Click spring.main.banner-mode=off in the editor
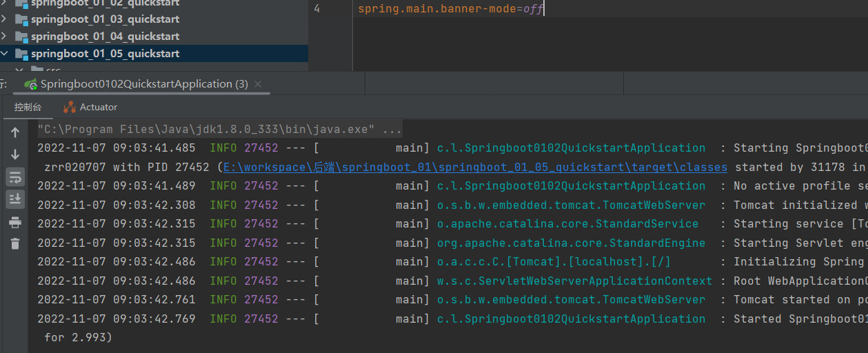The image size is (868, 353). point(451,9)
